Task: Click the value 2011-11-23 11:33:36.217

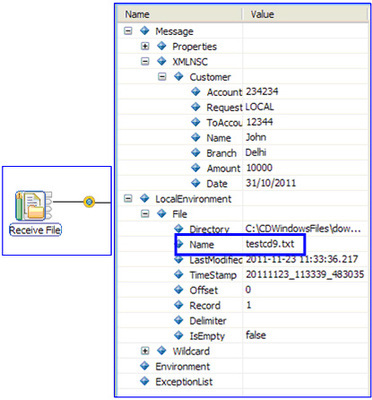Action: pyautogui.click(x=302, y=259)
